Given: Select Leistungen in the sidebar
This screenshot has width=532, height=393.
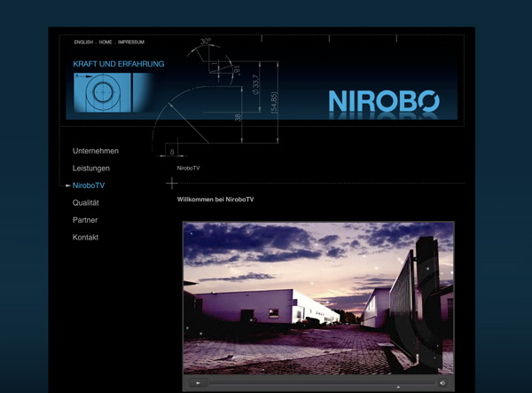Looking at the screenshot, I should [x=91, y=169].
